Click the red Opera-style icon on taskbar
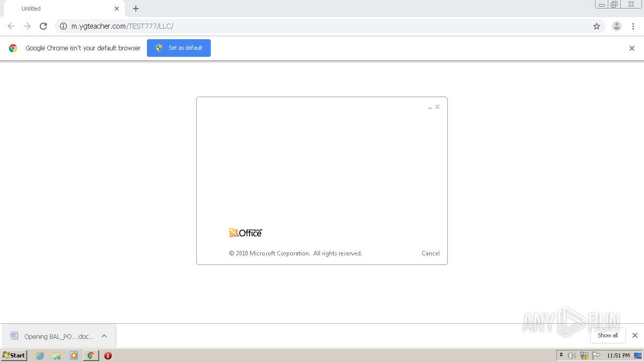 click(108, 355)
